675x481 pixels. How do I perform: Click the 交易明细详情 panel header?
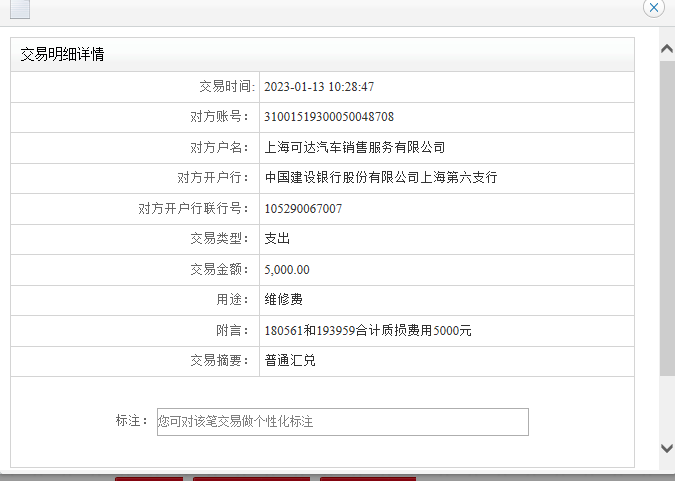click(62, 55)
